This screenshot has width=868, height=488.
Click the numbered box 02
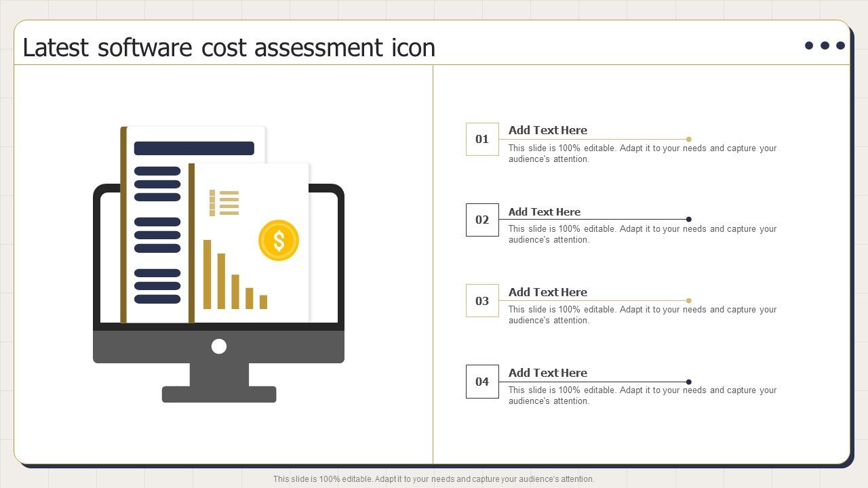coord(482,220)
